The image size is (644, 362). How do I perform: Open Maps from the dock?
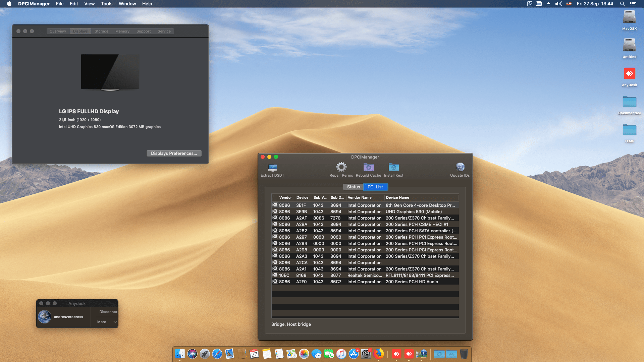coord(291,354)
